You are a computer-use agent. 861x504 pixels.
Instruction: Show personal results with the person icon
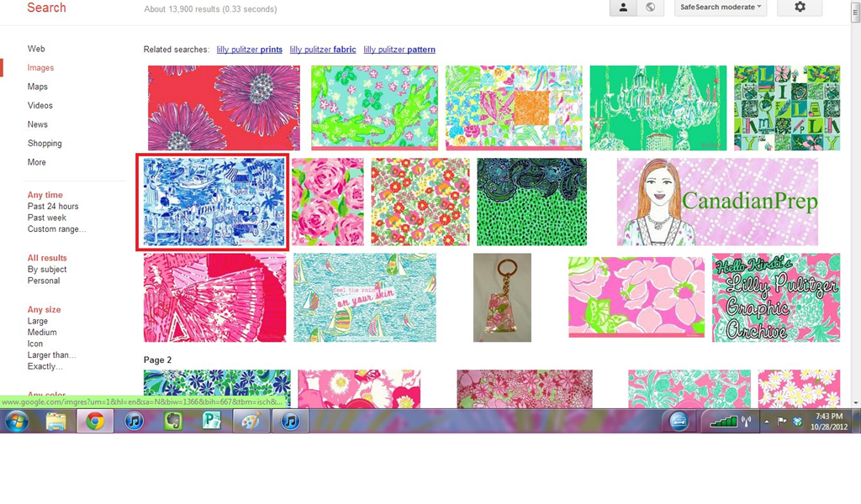point(623,7)
